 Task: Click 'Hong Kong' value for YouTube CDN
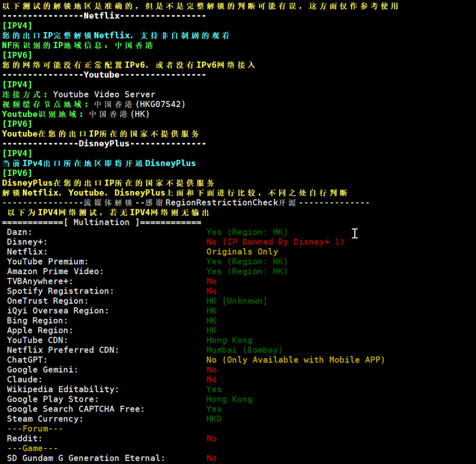[229, 340]
